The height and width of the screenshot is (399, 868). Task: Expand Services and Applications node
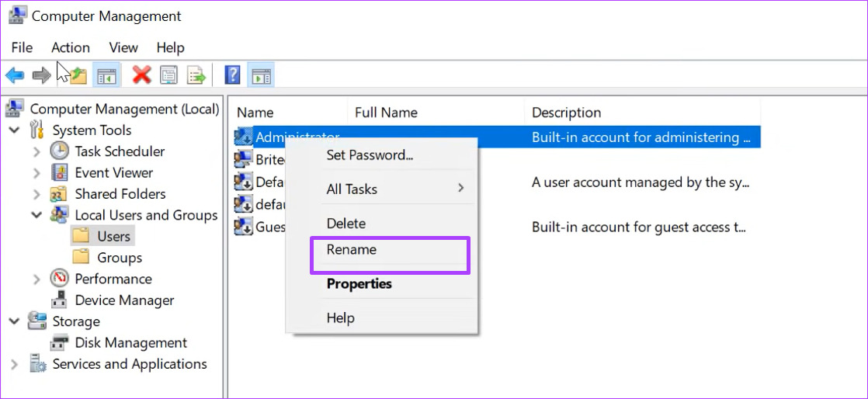tap(15, 365)
